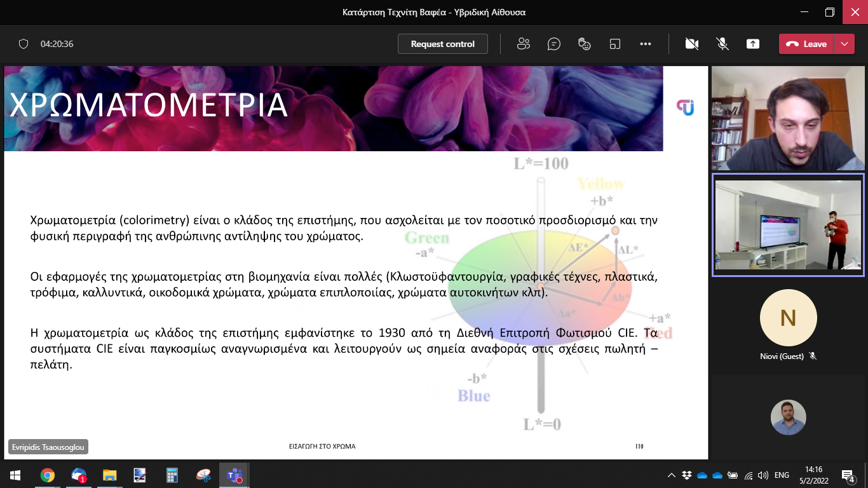
Task: Open Google Chrome from the taskbar
Action: tap(48, 475)
